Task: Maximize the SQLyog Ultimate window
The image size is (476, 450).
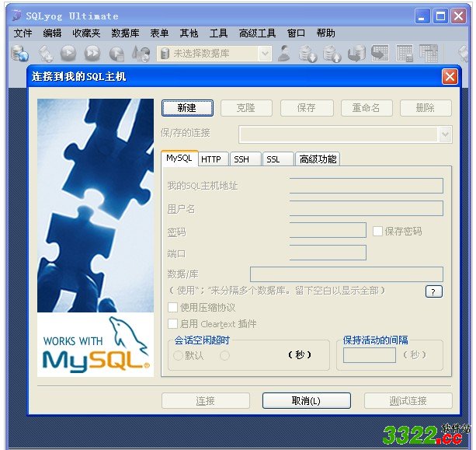Action: (x=440, y=16)
